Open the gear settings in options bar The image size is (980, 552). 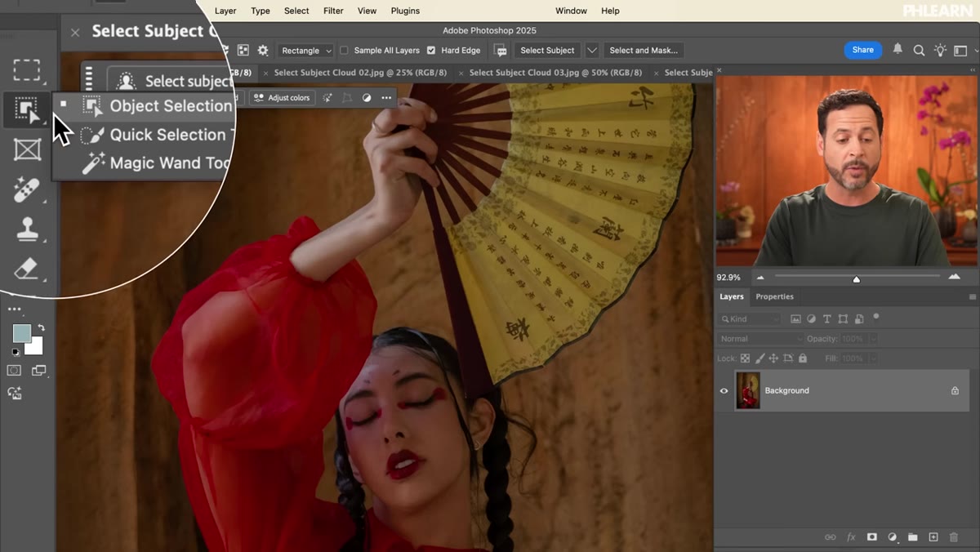(263, 50)
